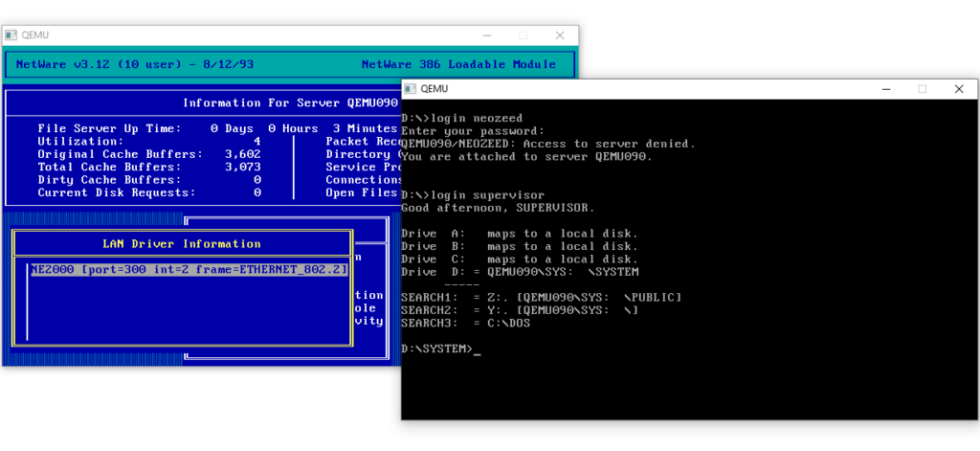980x451 pixels.
Task: Click SEARCH1 Z: PUBLIC mapping line
Action: [541, 297]
